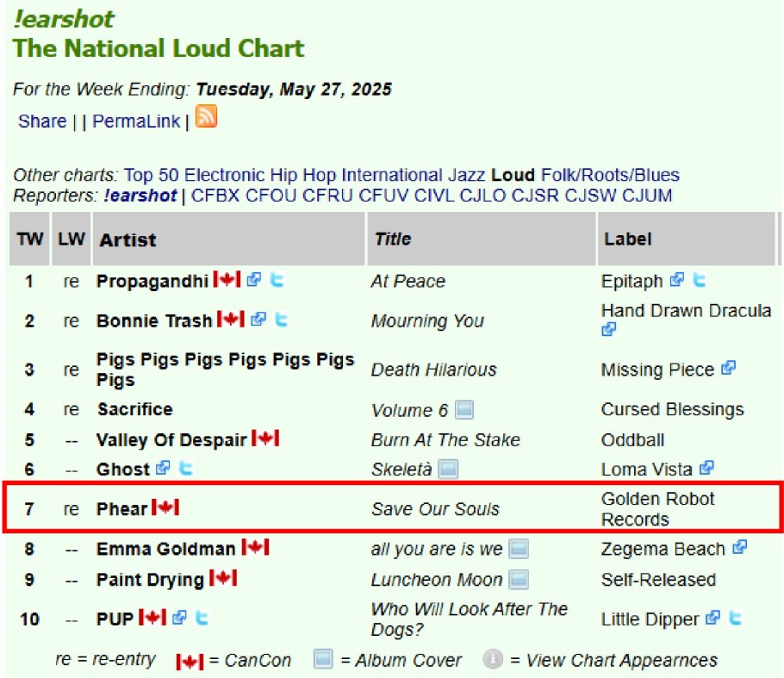Open album cover icon for Volume 6
This screenshot has height=678, width=784.
pos(465,410)
